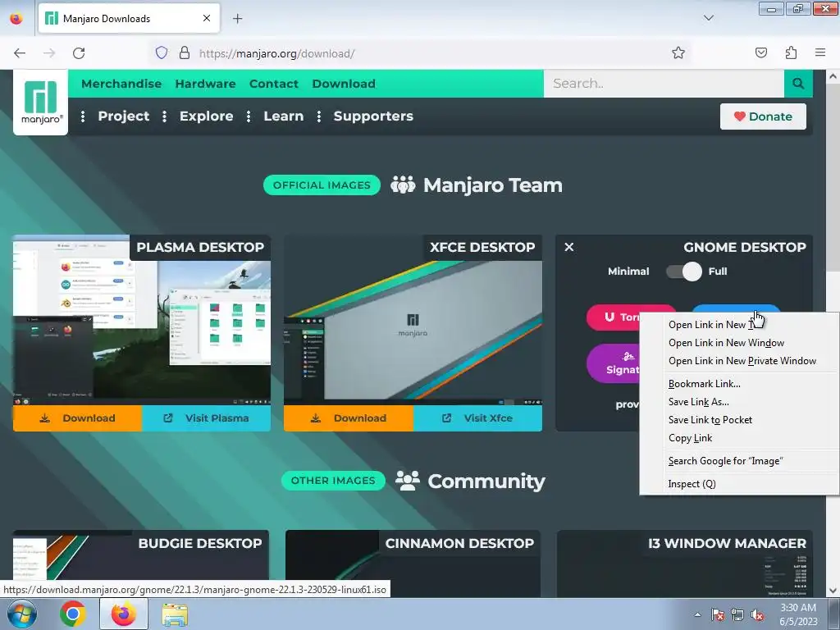This screenshot has width=840, height=630.
Task: Reload the page with the refresh icon
Action: pos(80,53)
